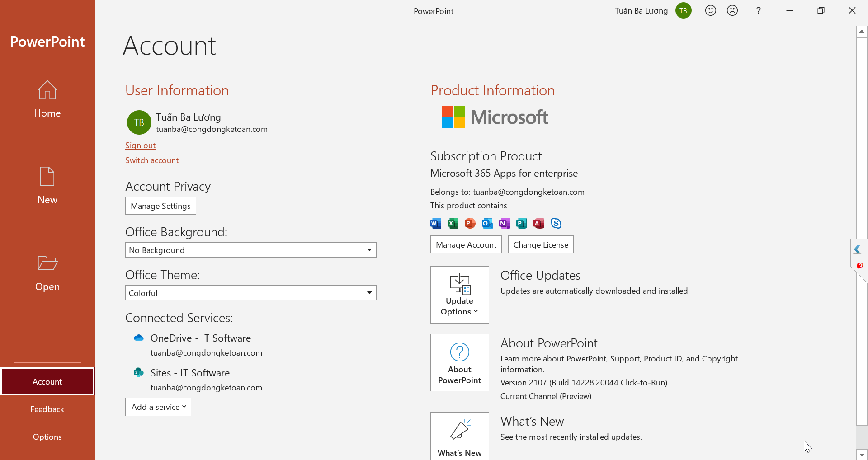Click the SharePoint Sites icon
This screenshot has width=868, height=460.
(x=139, y=372)
